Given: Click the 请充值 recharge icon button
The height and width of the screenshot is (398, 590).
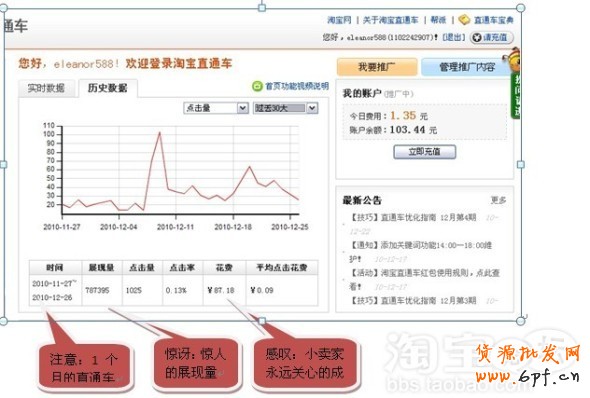Looking at the screenshot, I should pos(491,38).
